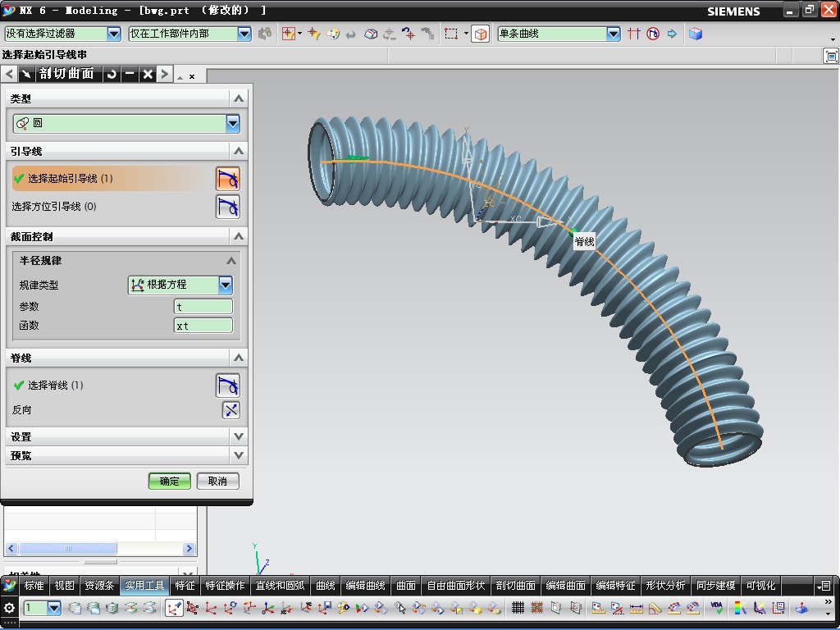Viewport: 840px width, 630px height.
Task: Click the stop-at-intersection red parallel lines icon
Action: 634,34
